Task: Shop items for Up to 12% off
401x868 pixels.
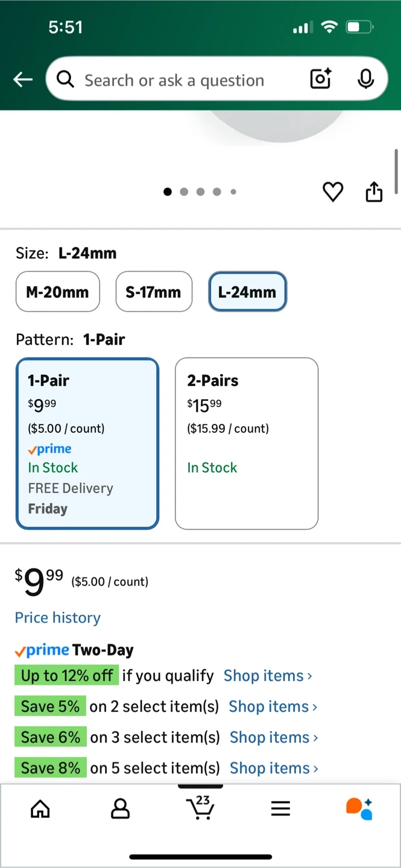Action: pos(268,676)
